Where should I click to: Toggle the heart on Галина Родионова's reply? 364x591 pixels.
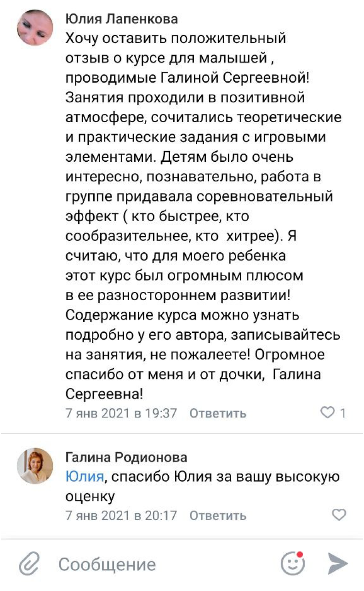tap(339, 515)
